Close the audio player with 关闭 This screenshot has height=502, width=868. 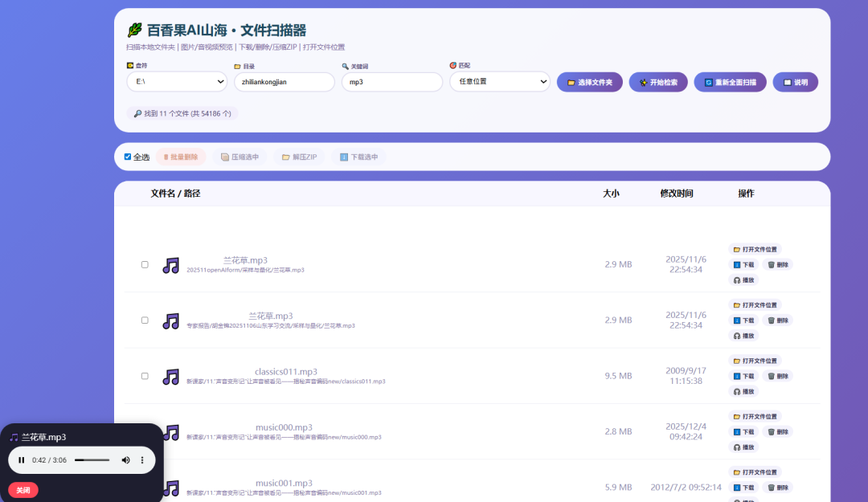pos(23,491)
